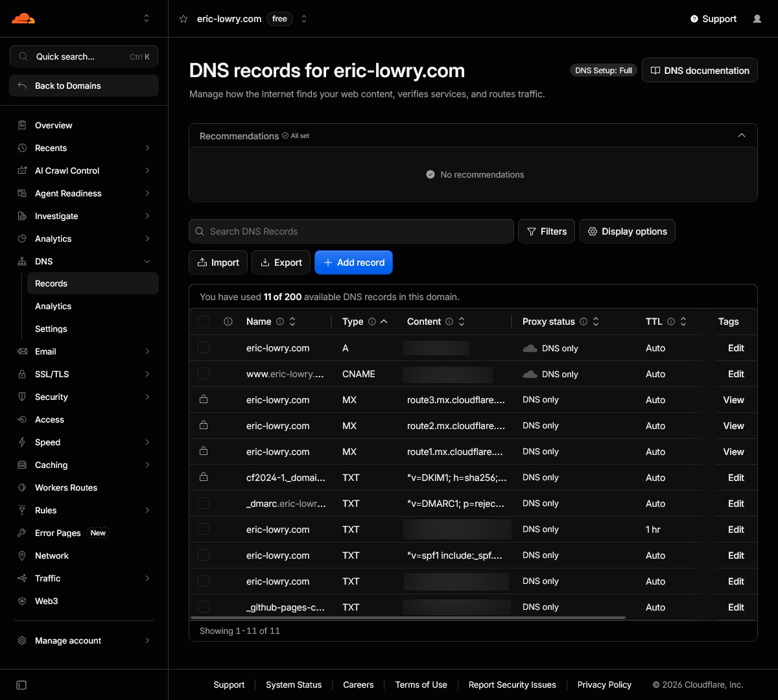Select checkbox for v=spf1 TXT record
Image resolution: width=778 pixels, height=700 pixels.
click(204, 555)
